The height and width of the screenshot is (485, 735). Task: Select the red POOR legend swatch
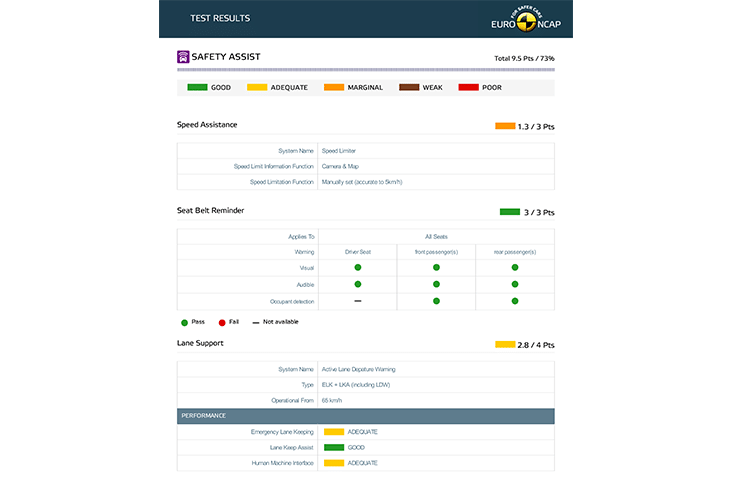[x=467, y=88]
